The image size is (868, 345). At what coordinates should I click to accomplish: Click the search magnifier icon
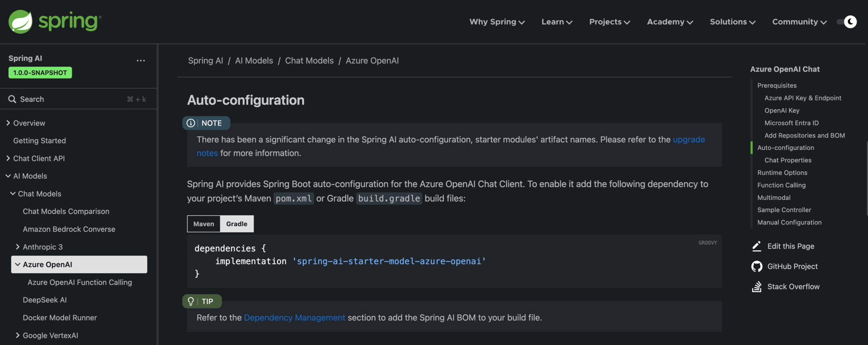12,99
